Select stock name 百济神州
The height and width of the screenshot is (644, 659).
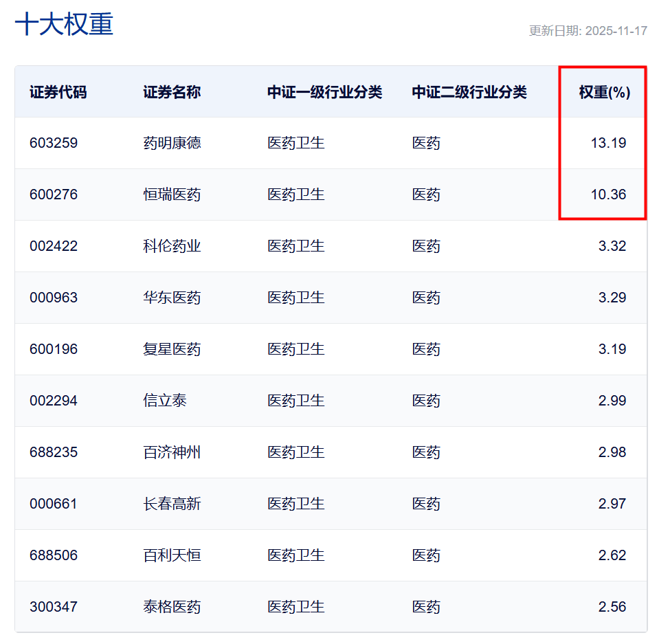[172, 452]
